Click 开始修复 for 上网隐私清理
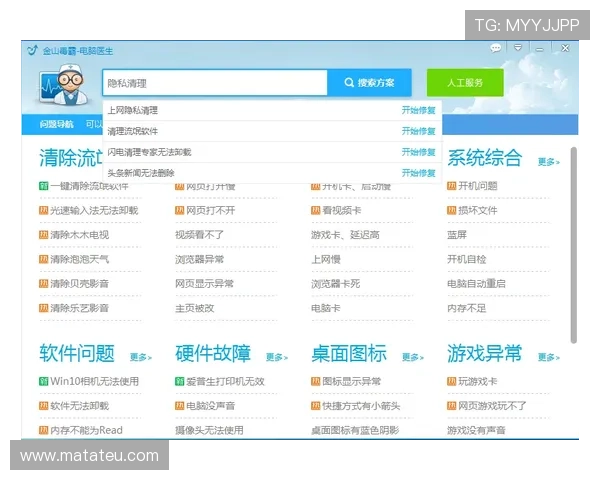This screenshot has width=600, height=480. pyautogui.click(x=419, y=111)
